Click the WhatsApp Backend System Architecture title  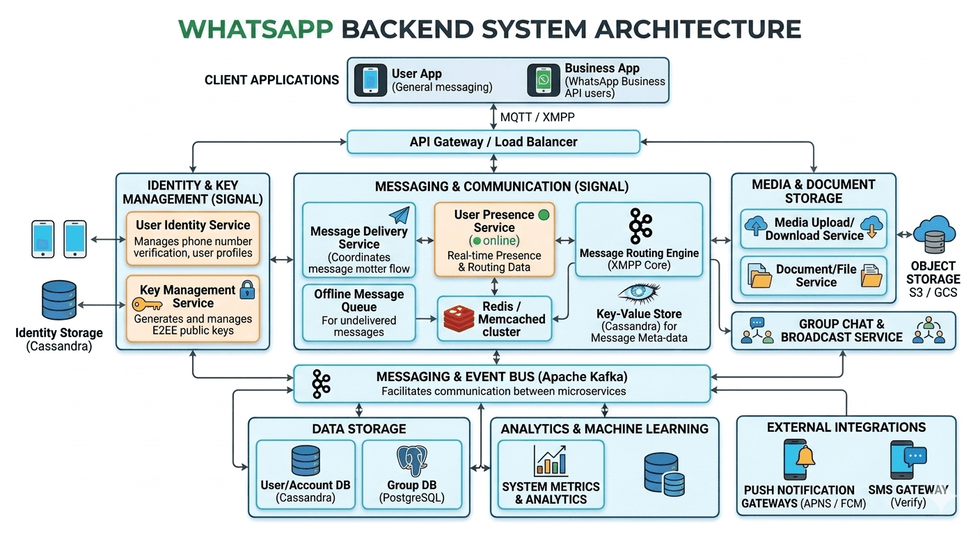pyautogui.click(x=490, y=29)
